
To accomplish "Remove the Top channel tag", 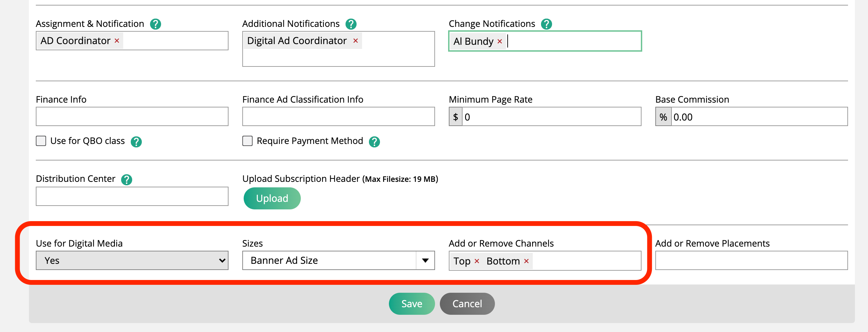I will click(x=477, y=261).
